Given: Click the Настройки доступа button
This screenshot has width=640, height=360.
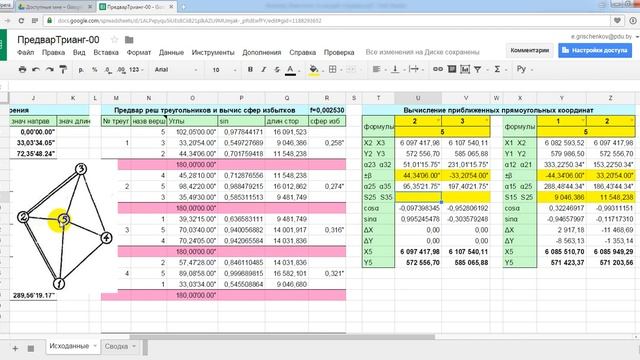Looking at the screenshot, I should (595, 50).
